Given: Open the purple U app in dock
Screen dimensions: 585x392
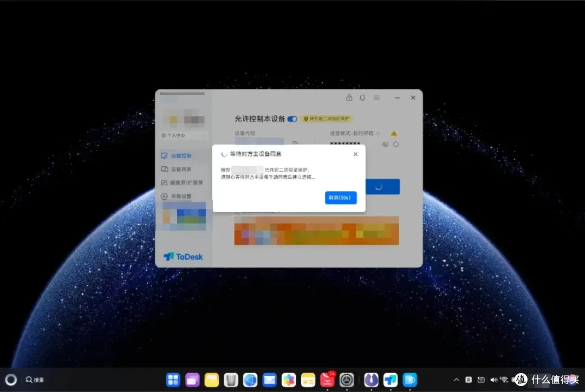Looking at the screenshot, I should click(x=371, y=380).
